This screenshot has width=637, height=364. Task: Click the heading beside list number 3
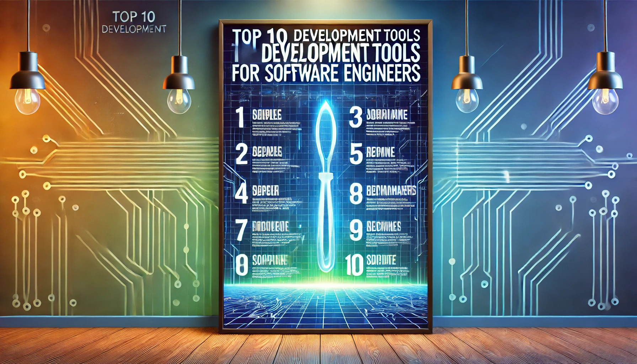coord(387,114)
